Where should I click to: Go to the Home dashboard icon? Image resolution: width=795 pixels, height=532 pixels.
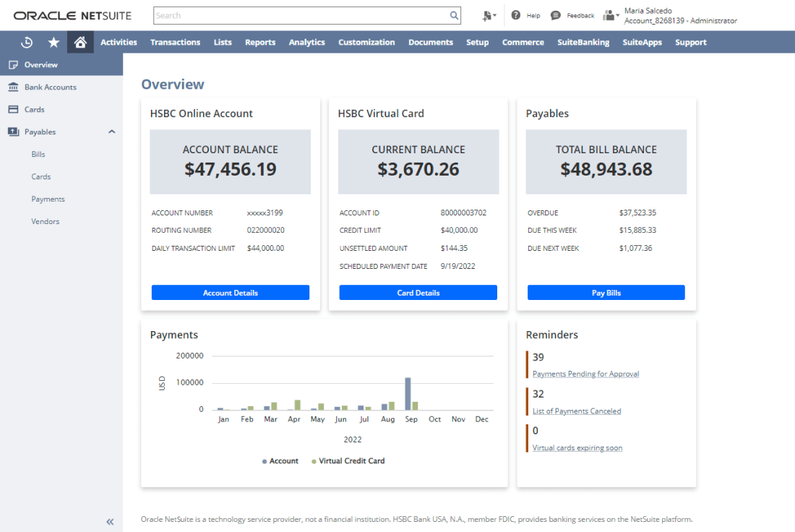[80, 42]
